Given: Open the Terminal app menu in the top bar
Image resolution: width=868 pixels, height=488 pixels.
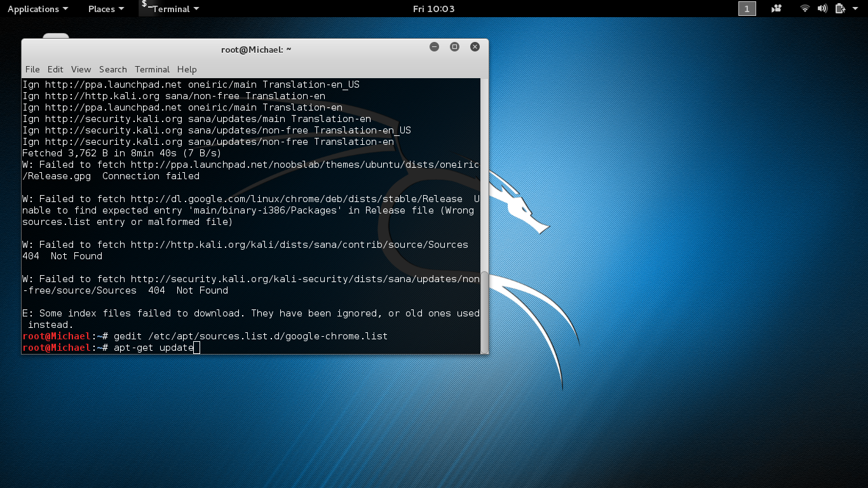Looking at the screenshot, I should click(170, 9).
